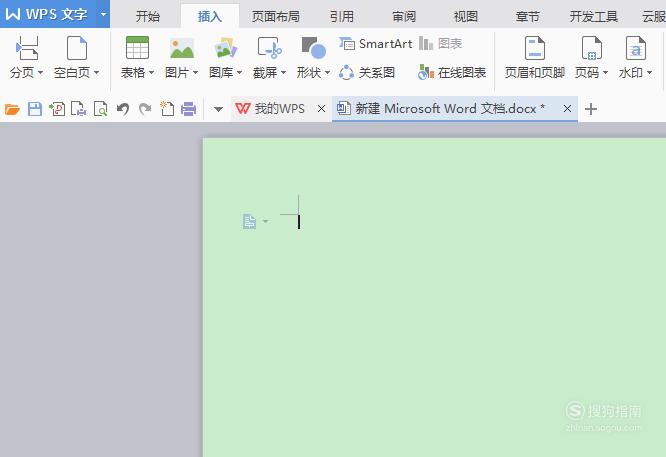The image size is (666, 457).
Task: Insert SmartArt graphic
Action: pos(375,43)
